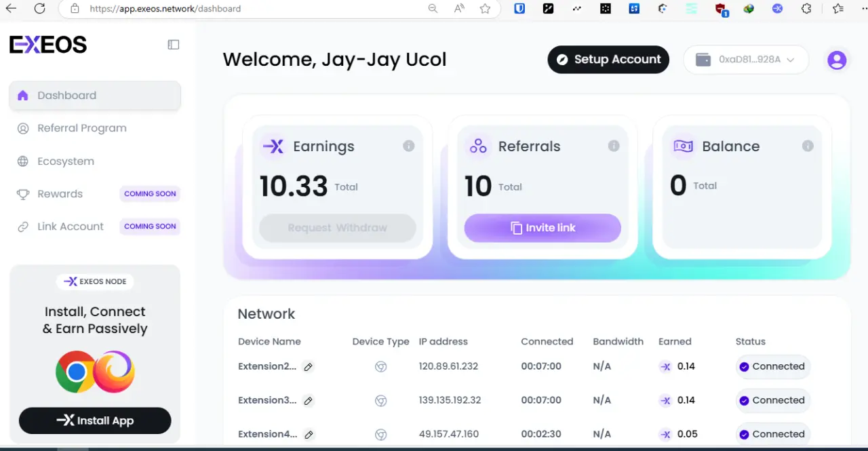This screenshot has height=451, width=868.
Task: Edit Extension4 device name pencil
Action: 309,435
